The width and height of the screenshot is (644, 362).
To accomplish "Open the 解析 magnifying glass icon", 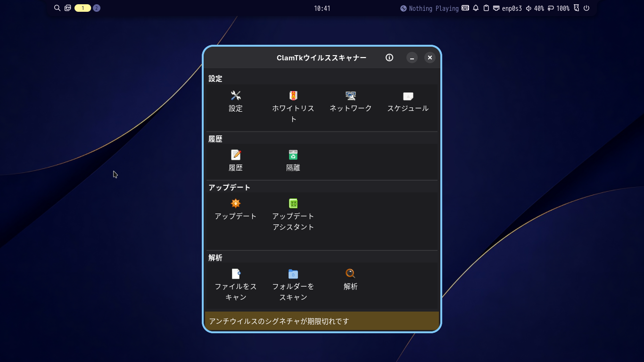I will tap(351, 274).
